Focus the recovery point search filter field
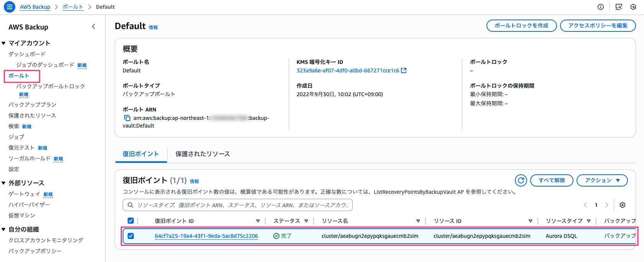The image size is (644, 262). [238, 205]
